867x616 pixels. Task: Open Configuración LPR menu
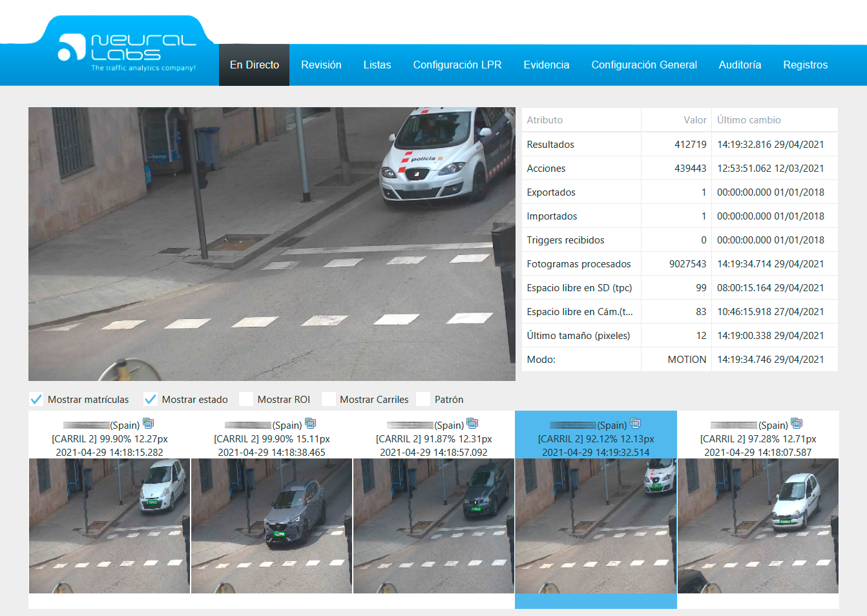pos(457,65)
